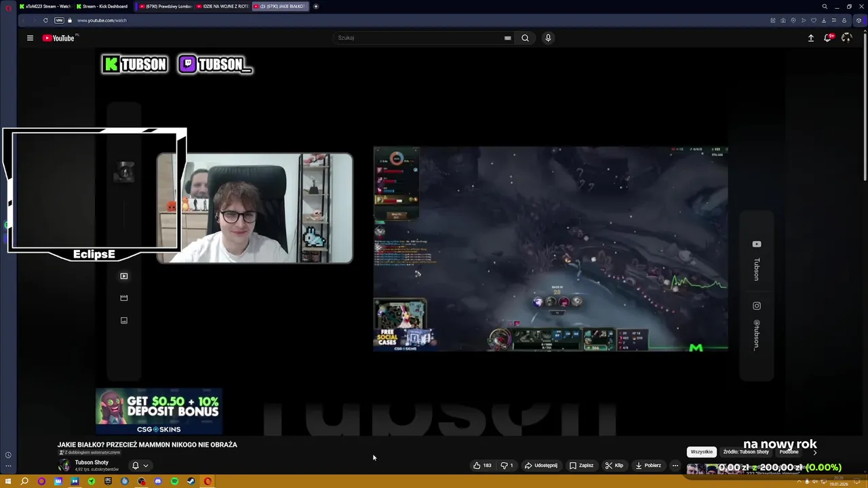868x488 pixels.
Task: Open the extensions cube icon
Action: point(859,20)
